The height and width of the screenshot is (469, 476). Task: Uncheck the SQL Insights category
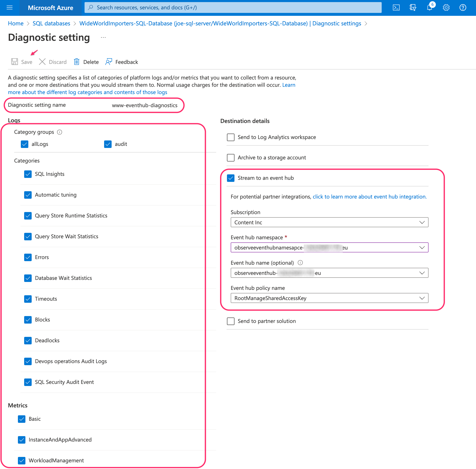point(28,174)
